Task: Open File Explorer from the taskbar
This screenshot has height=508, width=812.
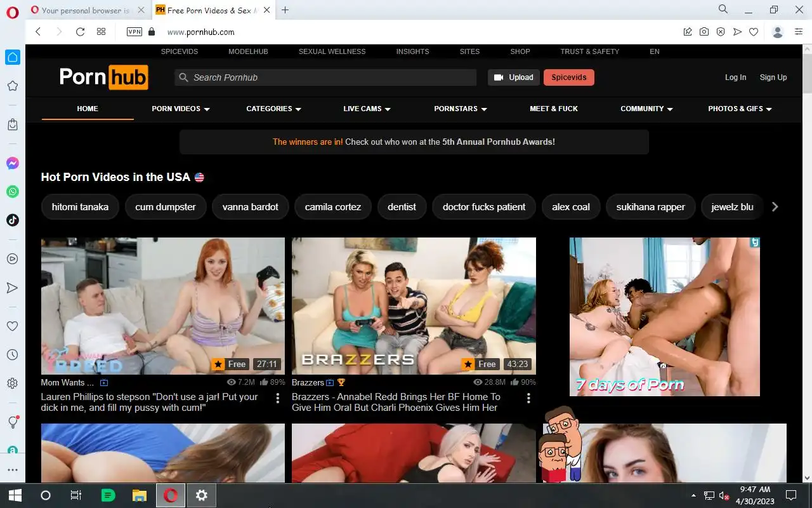Action: (139, 495)
